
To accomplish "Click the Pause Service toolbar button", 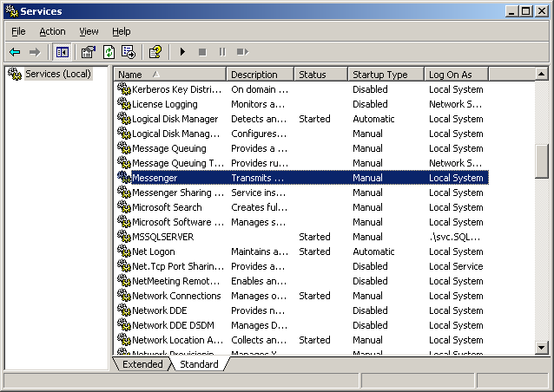I will click(222, 52).
